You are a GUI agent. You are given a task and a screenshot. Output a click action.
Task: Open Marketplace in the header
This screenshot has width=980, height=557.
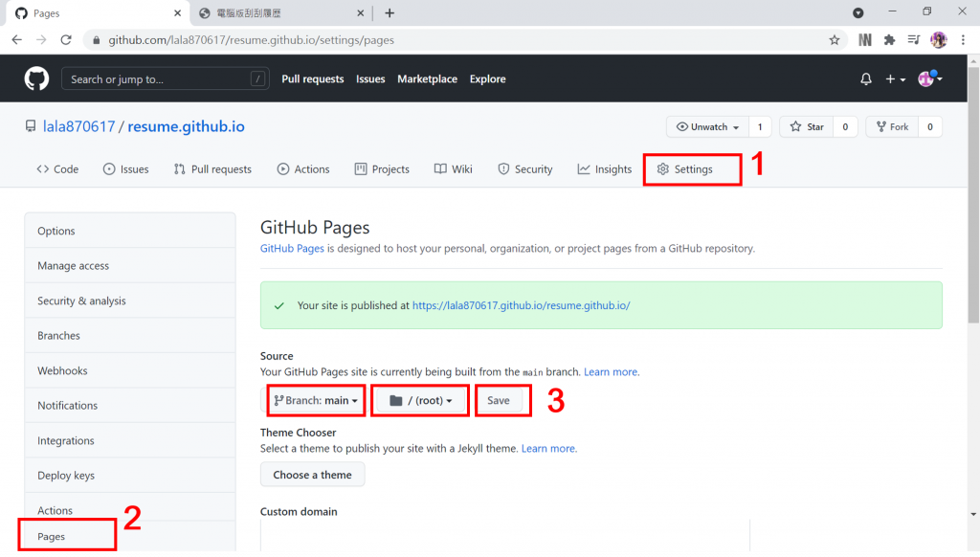pyautogui.click(x=428, y=78)
